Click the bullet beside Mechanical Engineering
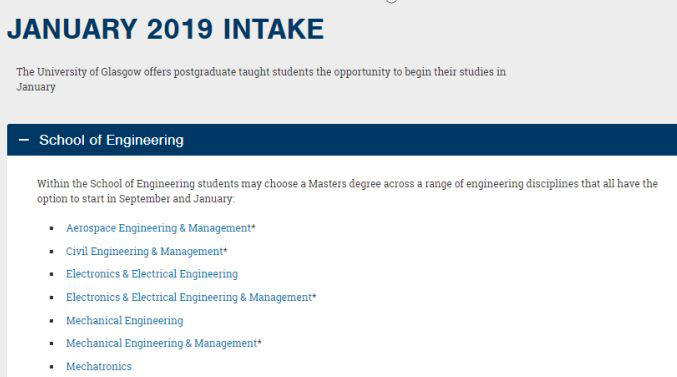Screen dimensions: 677x377 pyautogui.click(x=51, y=320)
